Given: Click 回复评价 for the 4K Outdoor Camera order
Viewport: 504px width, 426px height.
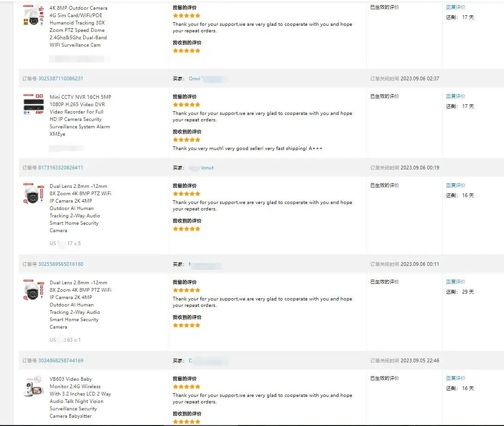Looking at the screenshot, I should coord(455,7).
